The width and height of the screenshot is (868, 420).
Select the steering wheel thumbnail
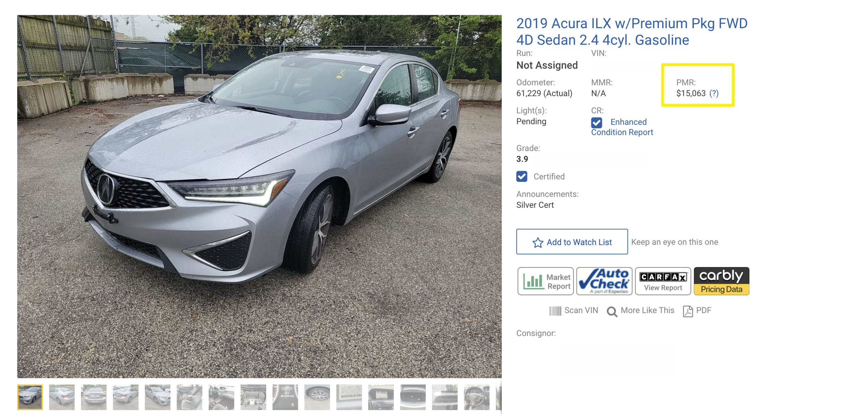click(476, 397)
